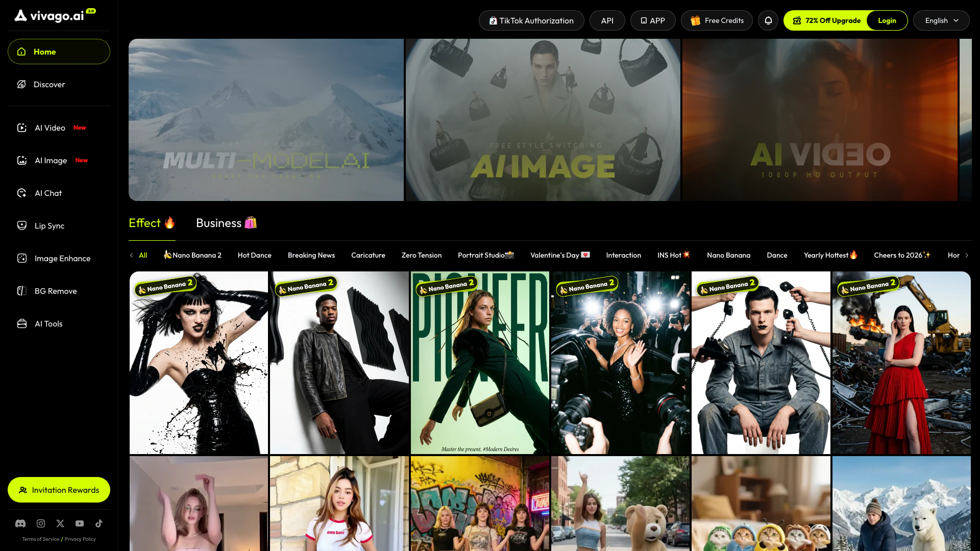Open the X (Twitter) social icon
The height and width of the screenshot is (551, 980).
[60, 523]
